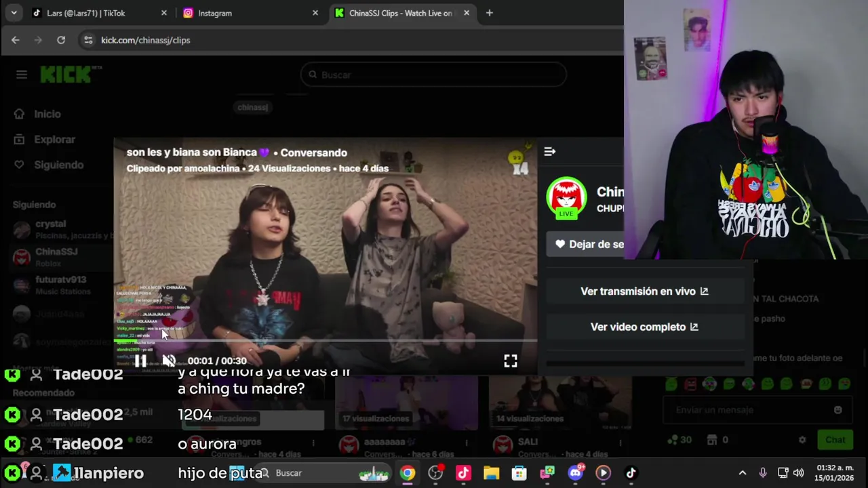Reload the Kick page
868x488 pixels.
[x=61, y=40]
